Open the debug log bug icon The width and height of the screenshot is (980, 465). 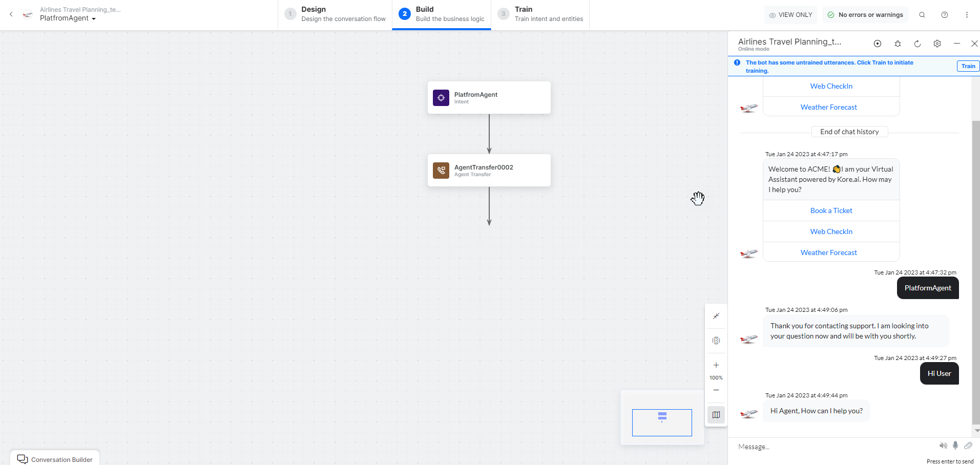[x=898, y=44]
